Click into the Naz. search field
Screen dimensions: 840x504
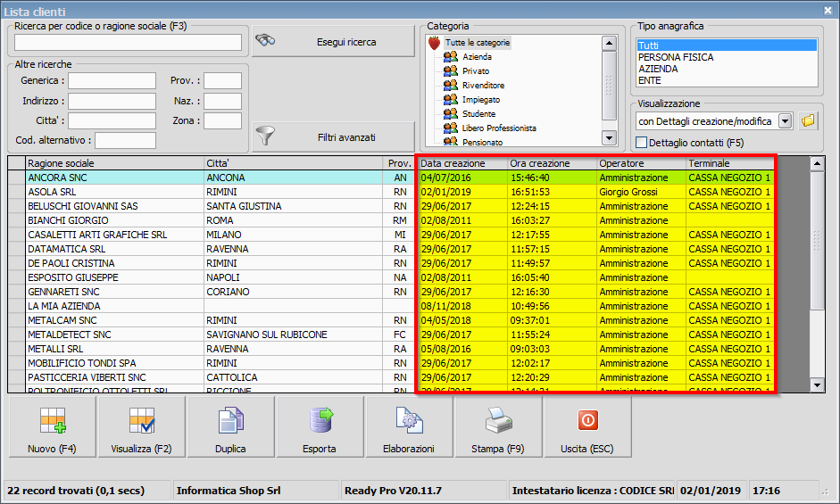click(222, 101)
